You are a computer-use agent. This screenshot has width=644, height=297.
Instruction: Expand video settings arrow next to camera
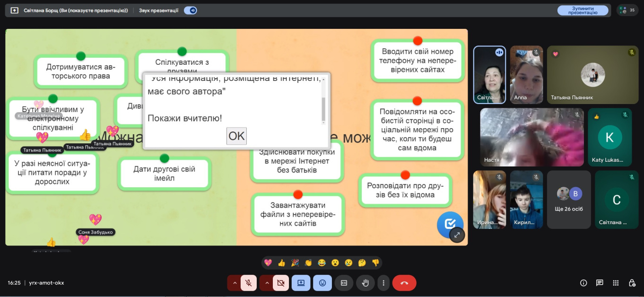[266, 283]
